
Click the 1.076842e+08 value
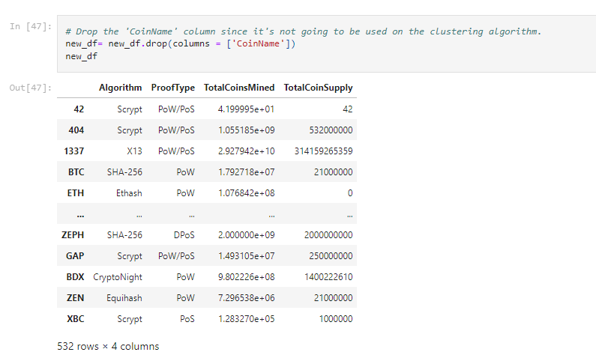[x=247, y=193]
